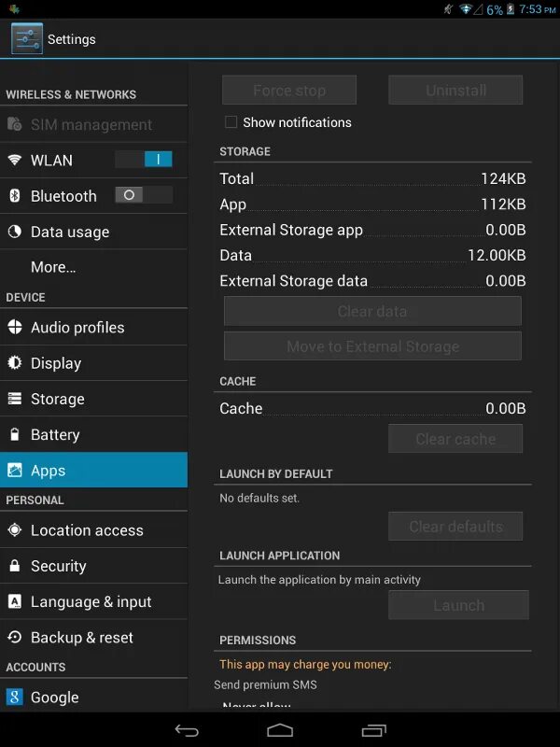This screenshot has height=747, width=560.
Task: Enable the Show notifications checkbox
Action: click(231, 122)
